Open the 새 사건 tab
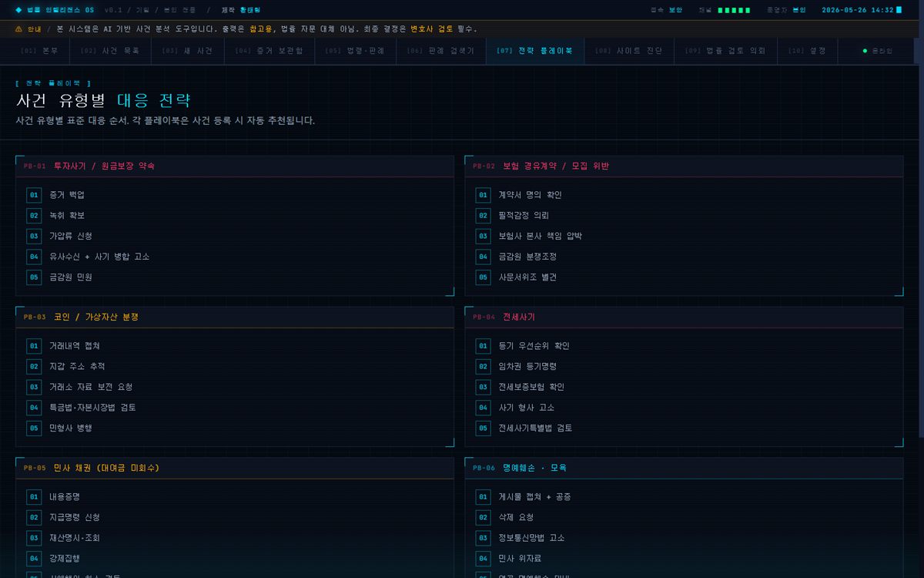This screenshot has width=924, height=578. click(x=187, y=51)
